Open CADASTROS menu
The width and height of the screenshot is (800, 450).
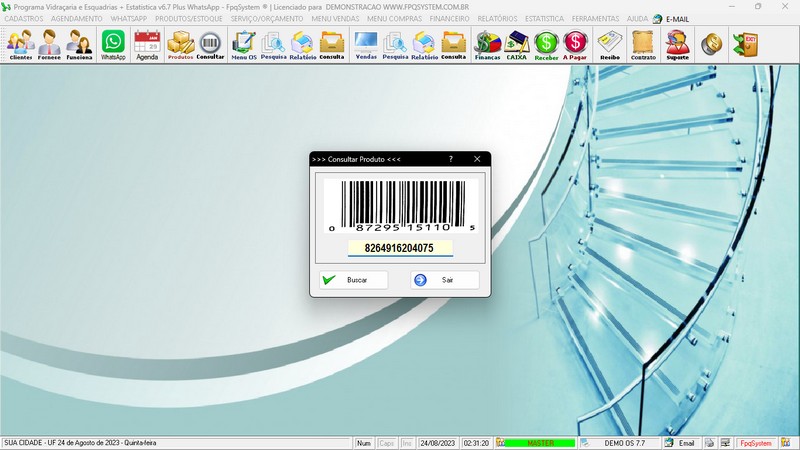click(x=24, y=18)
